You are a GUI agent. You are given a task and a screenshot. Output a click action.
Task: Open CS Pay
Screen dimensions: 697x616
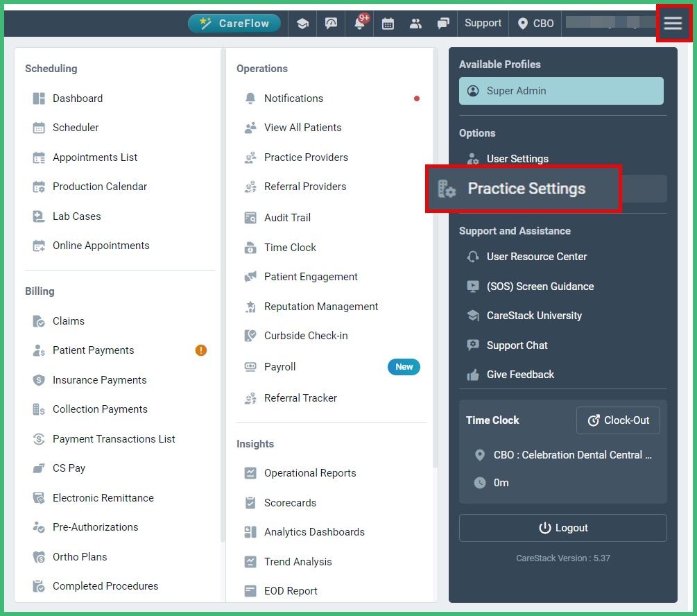point(69,468)
